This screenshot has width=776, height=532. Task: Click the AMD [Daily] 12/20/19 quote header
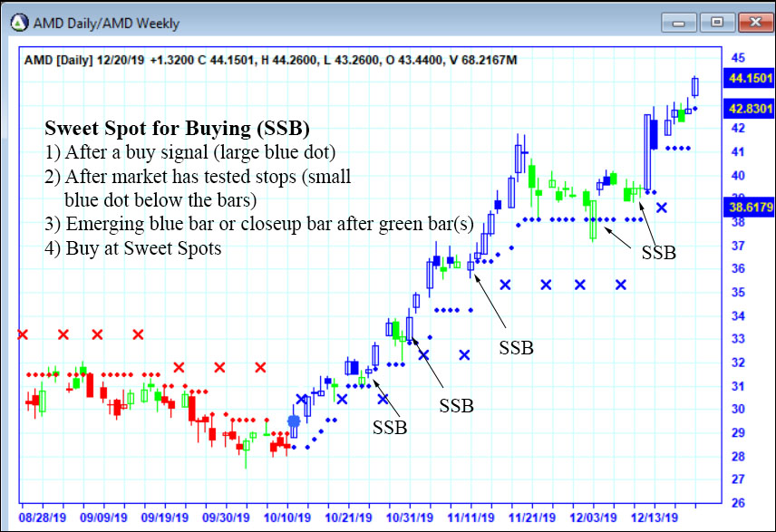[271, 61]
